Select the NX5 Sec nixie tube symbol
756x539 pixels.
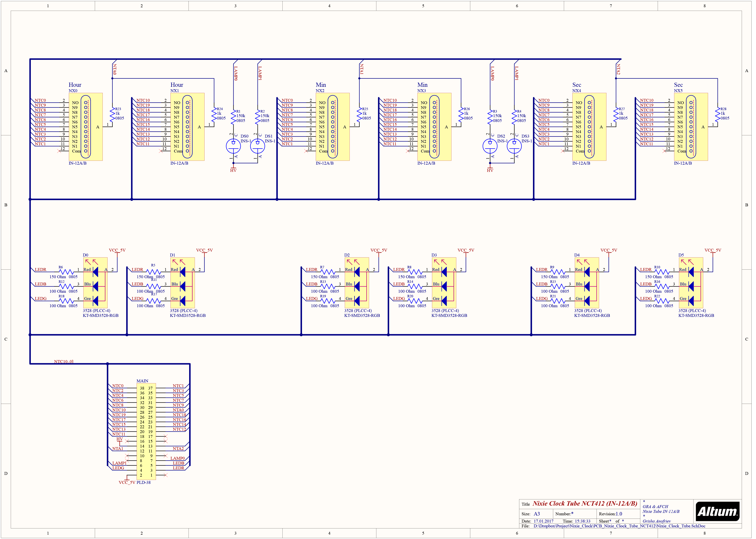[691, 126]
